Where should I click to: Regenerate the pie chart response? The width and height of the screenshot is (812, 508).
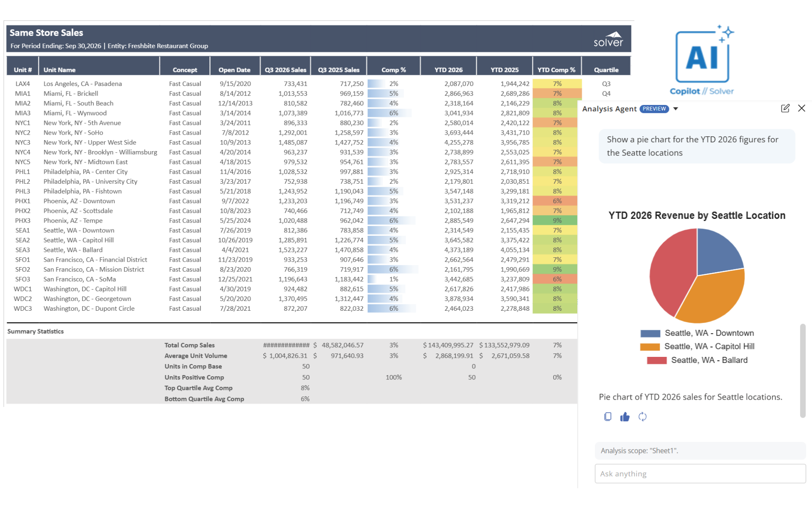click(642, 417)
